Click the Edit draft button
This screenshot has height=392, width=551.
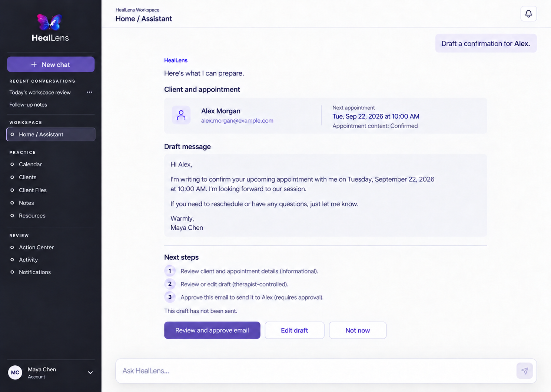click(295, 330)
